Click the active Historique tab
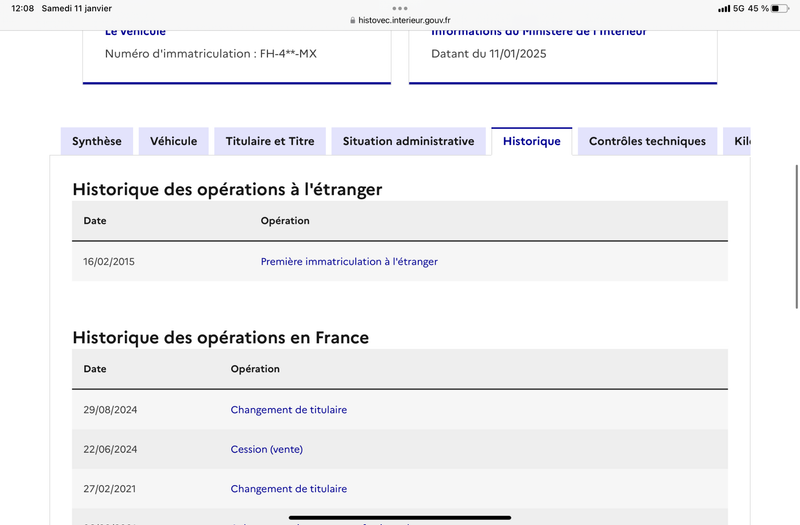The height and width of the screenshot is (525, 800). click(x=531, y=141)
